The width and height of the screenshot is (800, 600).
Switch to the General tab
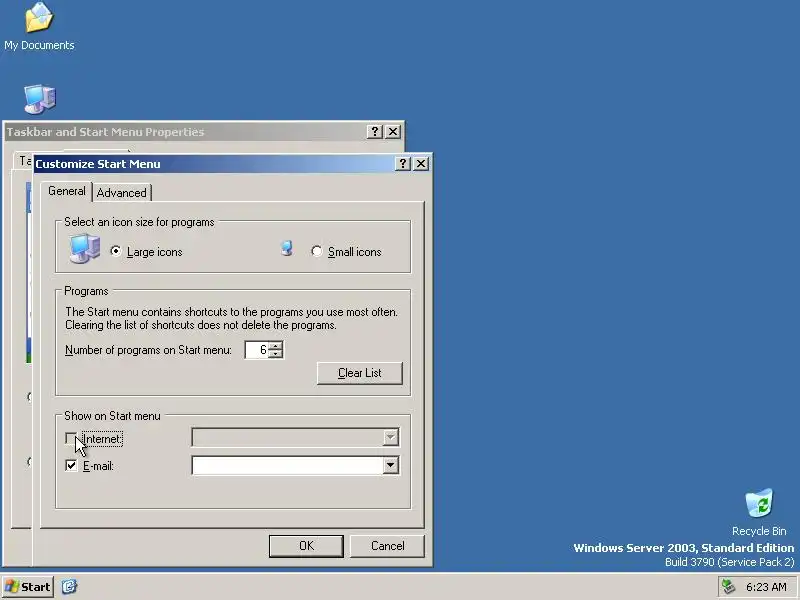tap(67, 191)
